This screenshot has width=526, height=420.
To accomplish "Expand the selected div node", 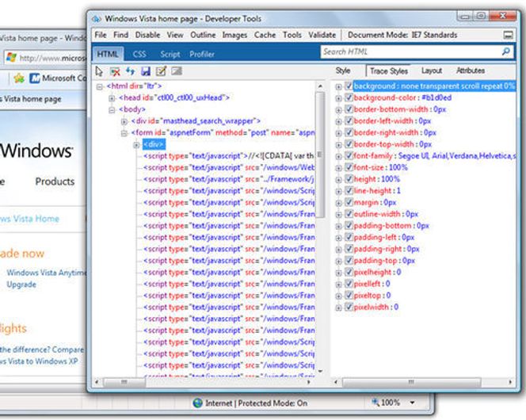I will coord(136,145).
